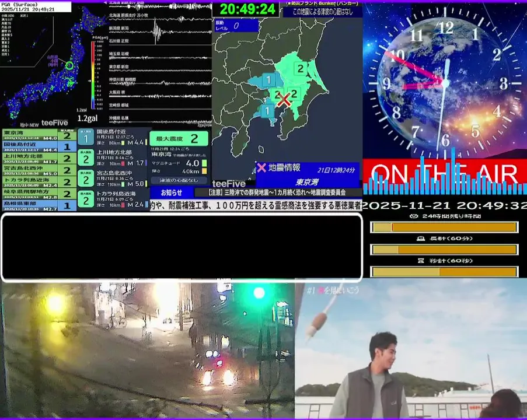This screenshot has width=527, height=420.
Task: Click the この地震による津波の心配はなし banner
Action: coord(322,12)
